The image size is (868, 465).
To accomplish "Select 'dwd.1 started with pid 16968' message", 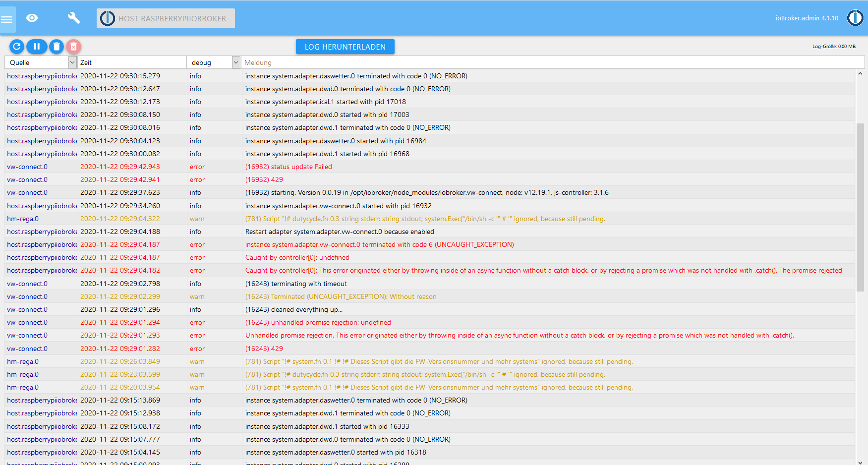I will coord(327,154).
